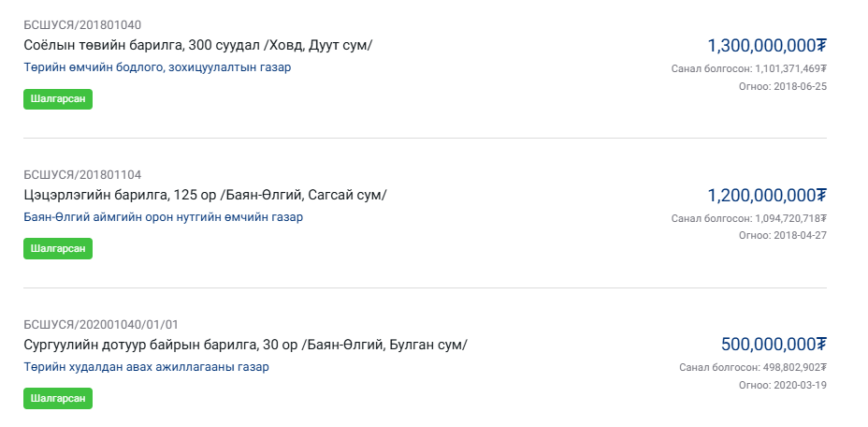The width and height of the screenshot is (868, 427).
Task: Visit Баян-Өлгий аймгийн орон нутгийн өмчийн газар
Action: (x=164, y=217)
